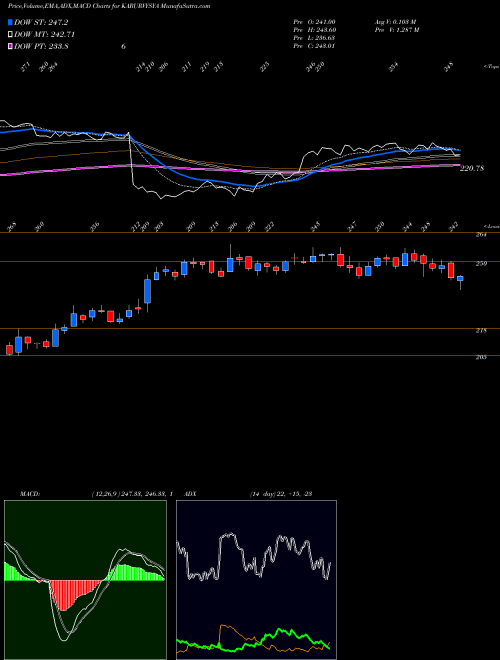Click the 'Pre H: 243.60' high value
Image resolution: width=500 pixels, height=660 pixels.
click(314, 30)
